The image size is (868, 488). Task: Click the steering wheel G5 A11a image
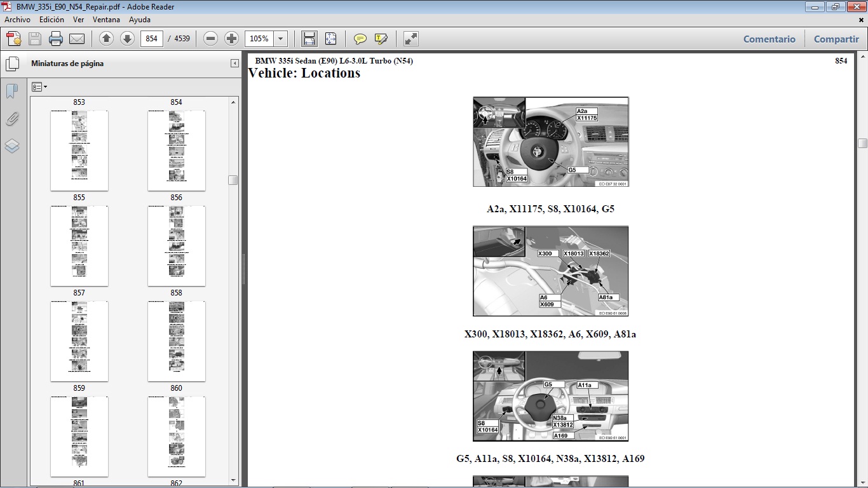point(551,396)
